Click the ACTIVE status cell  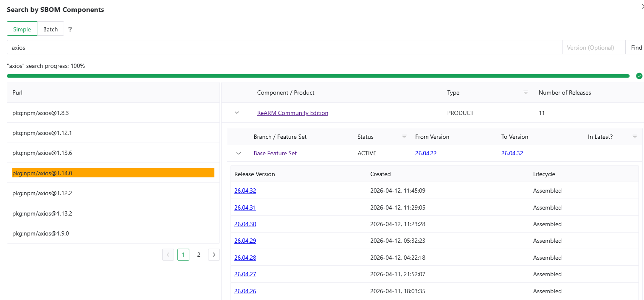tap(367, 153)
